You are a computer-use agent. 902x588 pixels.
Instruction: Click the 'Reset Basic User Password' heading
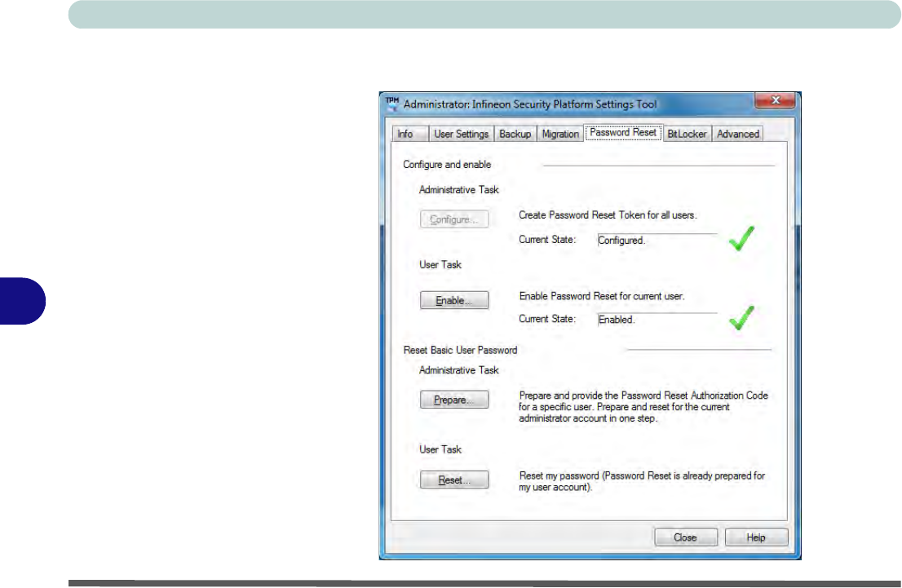click(460, 351)
